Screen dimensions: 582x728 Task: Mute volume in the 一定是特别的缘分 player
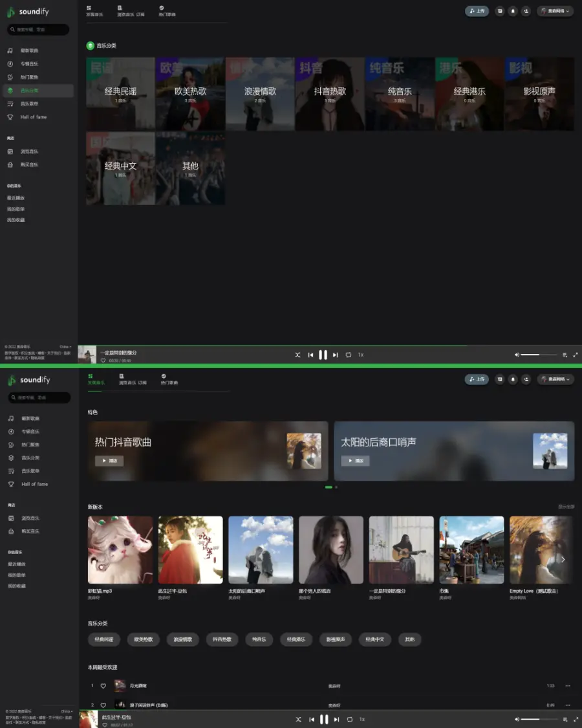point(517,355)
